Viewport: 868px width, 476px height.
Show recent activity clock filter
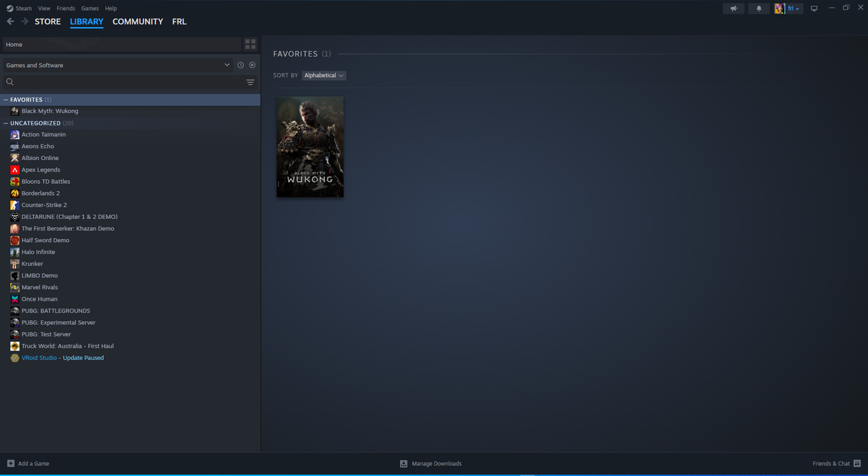click(240, 65)
